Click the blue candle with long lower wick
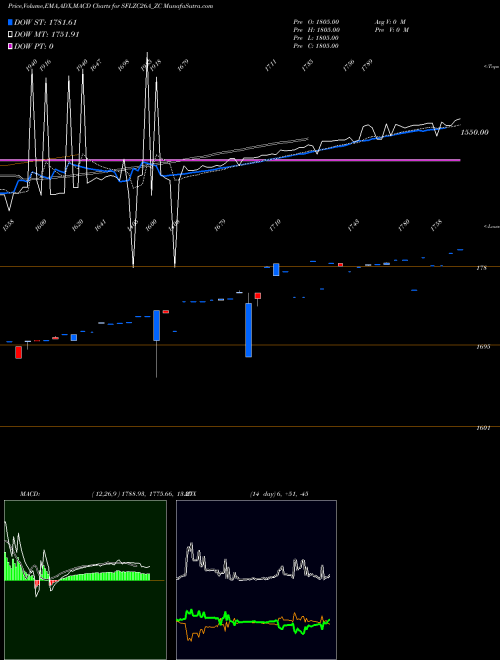The width and height of the screenshot is (500, 660). tap(157, 325)
